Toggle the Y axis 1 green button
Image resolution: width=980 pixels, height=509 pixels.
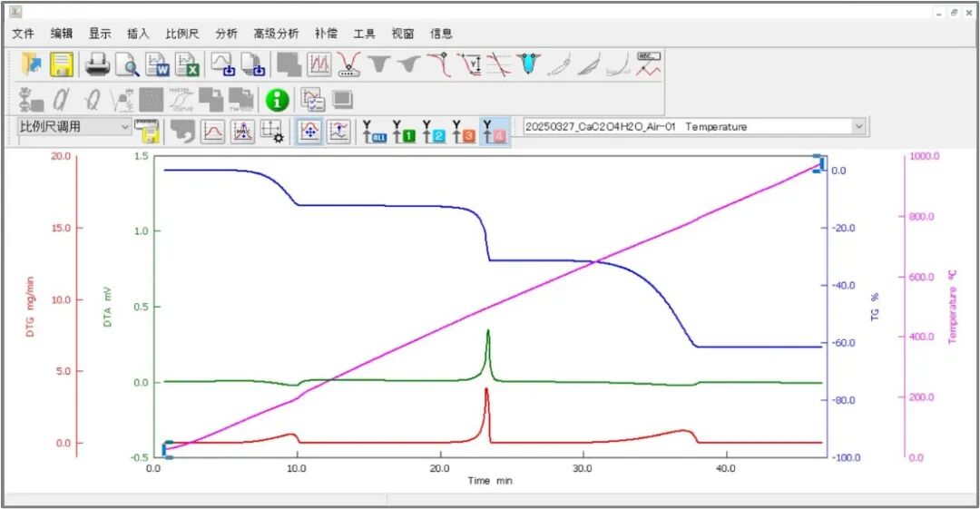click(404, 132)
